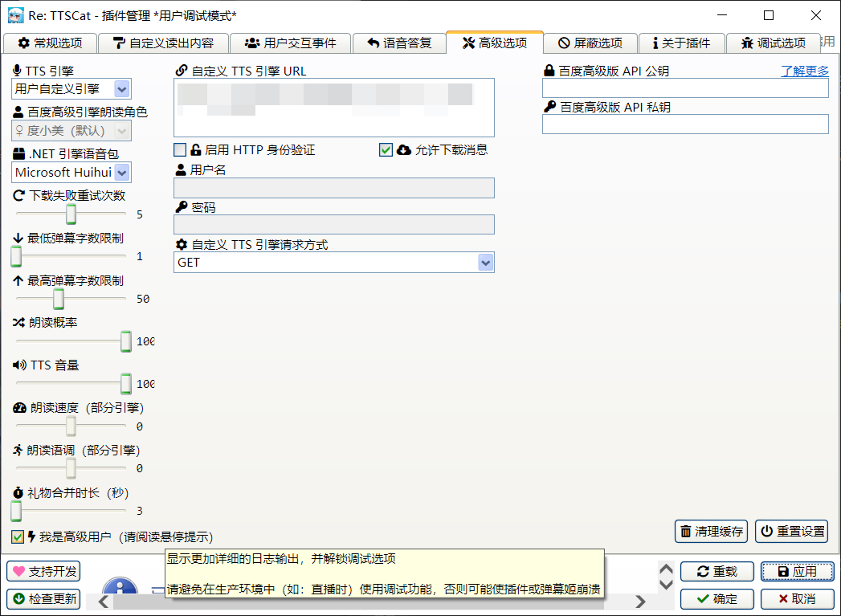This screenshot has width=841, height=616.
Task: Switch to the 调试选项 tab
Action: 774,43
